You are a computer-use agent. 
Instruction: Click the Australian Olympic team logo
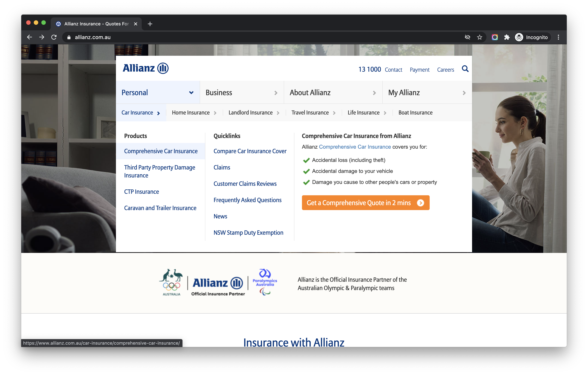[171, 282]
